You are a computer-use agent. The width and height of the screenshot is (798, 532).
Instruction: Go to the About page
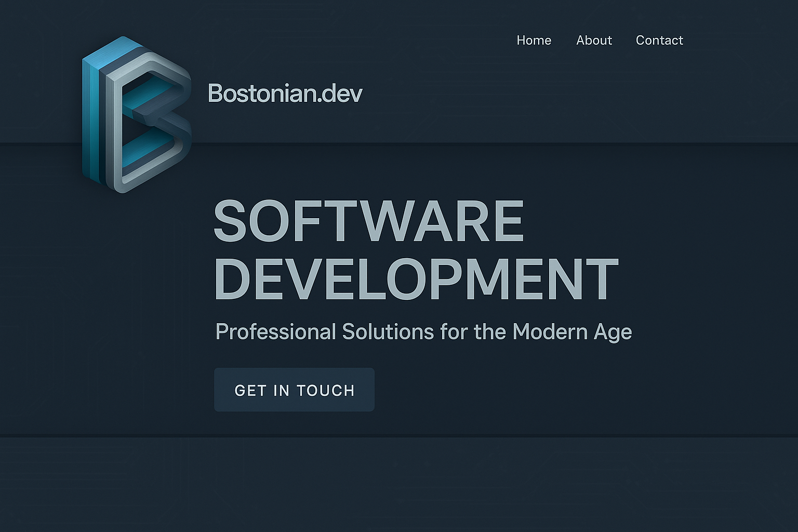[594, 41]
